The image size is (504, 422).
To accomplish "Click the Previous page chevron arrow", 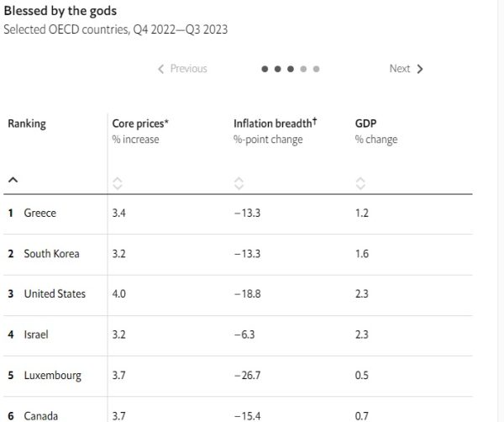I will click(x=161, y=69).
